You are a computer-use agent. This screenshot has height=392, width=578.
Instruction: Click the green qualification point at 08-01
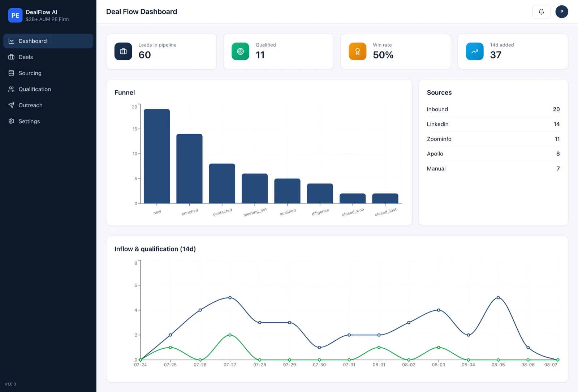coord(379,347)
